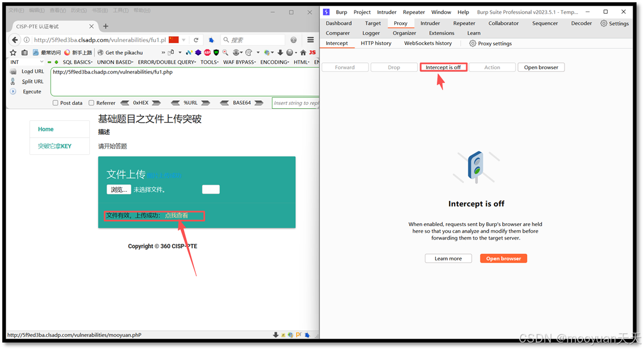Click the left arrow before %URL
The image size is (644, 350).
[x=176, y=102]
